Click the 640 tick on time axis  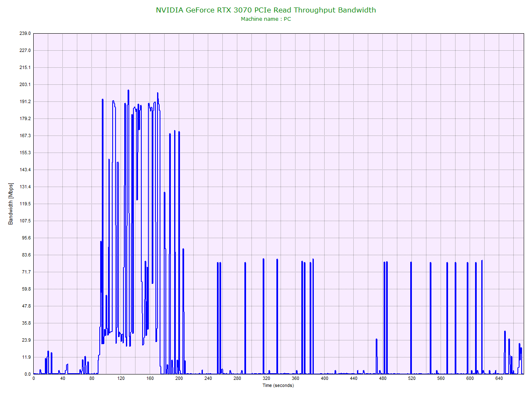pos(499,378)
